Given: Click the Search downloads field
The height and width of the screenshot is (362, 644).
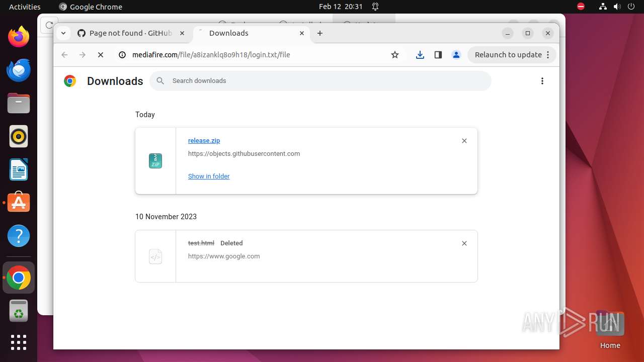Looking at the screenshot, I should click(320, 81).
